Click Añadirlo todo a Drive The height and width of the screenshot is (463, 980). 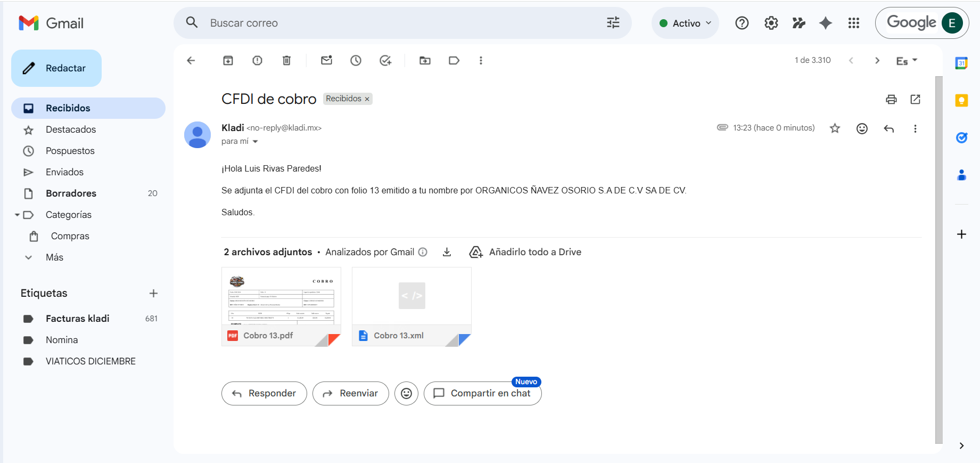pos(525,252)
